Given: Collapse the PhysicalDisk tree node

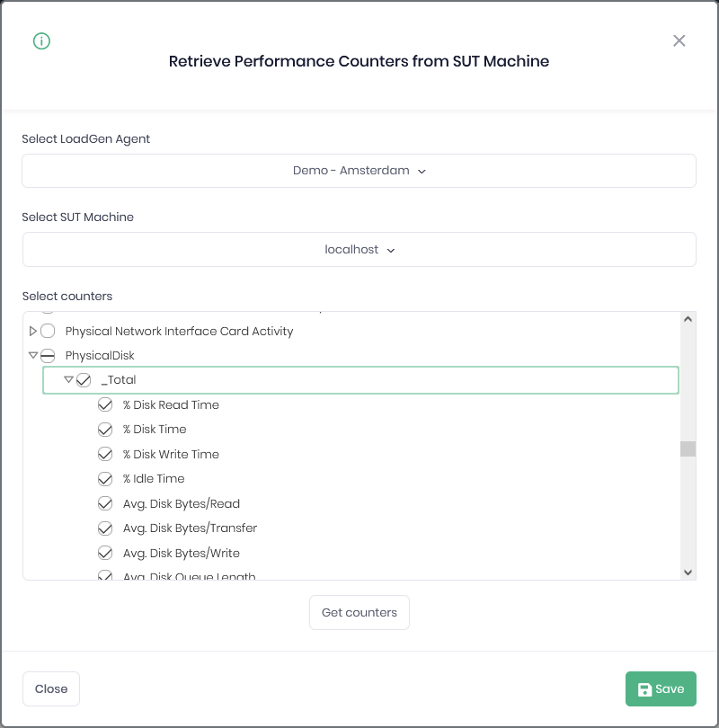Looking at the screenshot, I should [33, 356].
